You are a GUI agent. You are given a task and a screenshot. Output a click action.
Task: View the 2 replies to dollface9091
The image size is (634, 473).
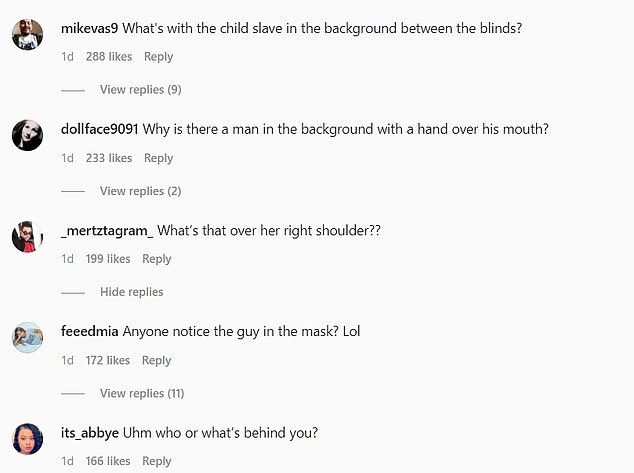point(140,191)
